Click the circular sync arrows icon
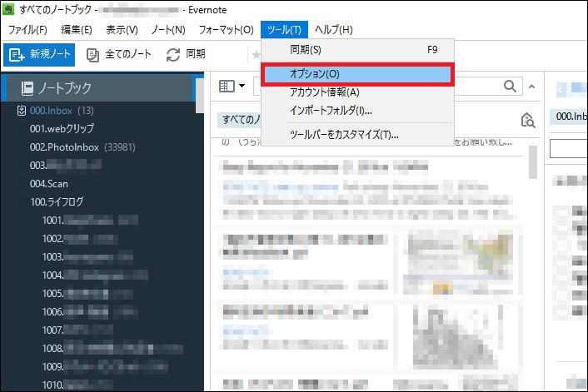The image size is (588, 392). tap(173, 55)
